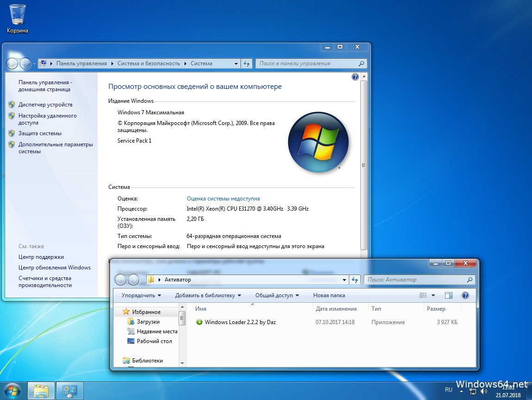The width and height of the screenshot is (532, 400).
Task: Click forward arrow in System window
Action: click(25, 63)
